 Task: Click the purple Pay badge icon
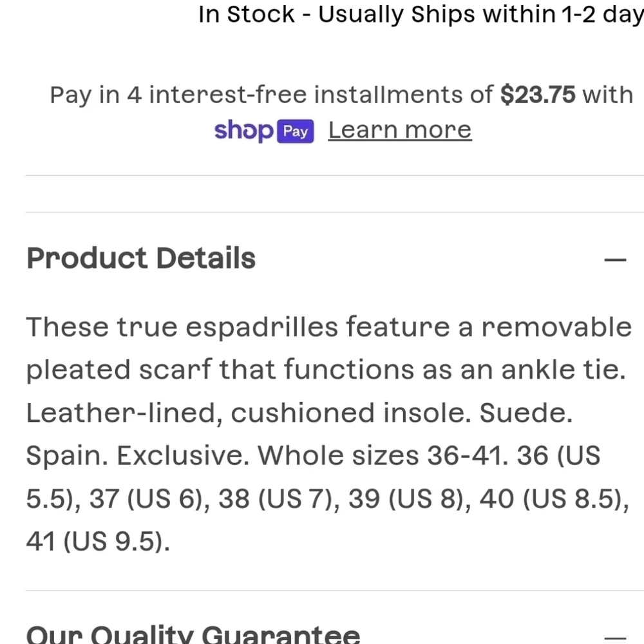tap(296, 131)
